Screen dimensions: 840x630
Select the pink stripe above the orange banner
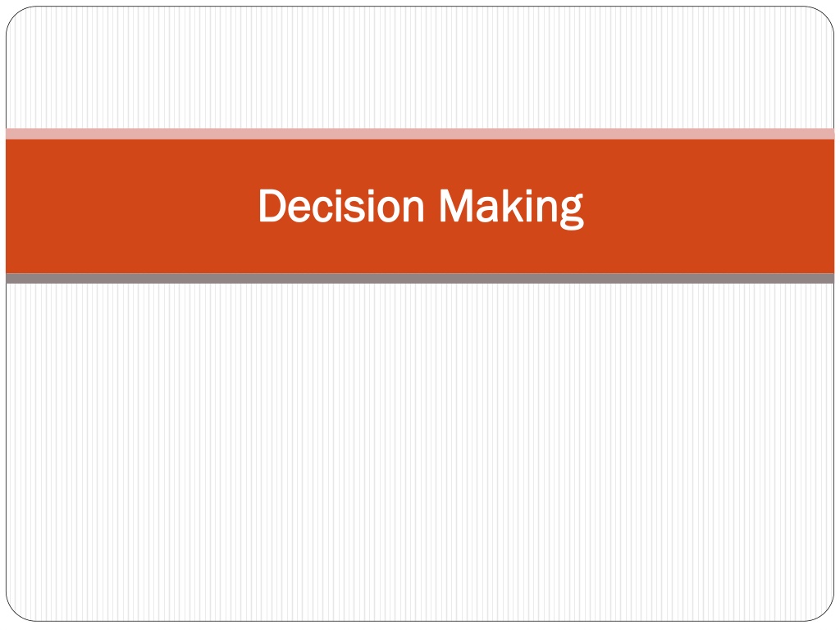pyautogui.click(x=420, y=134)
